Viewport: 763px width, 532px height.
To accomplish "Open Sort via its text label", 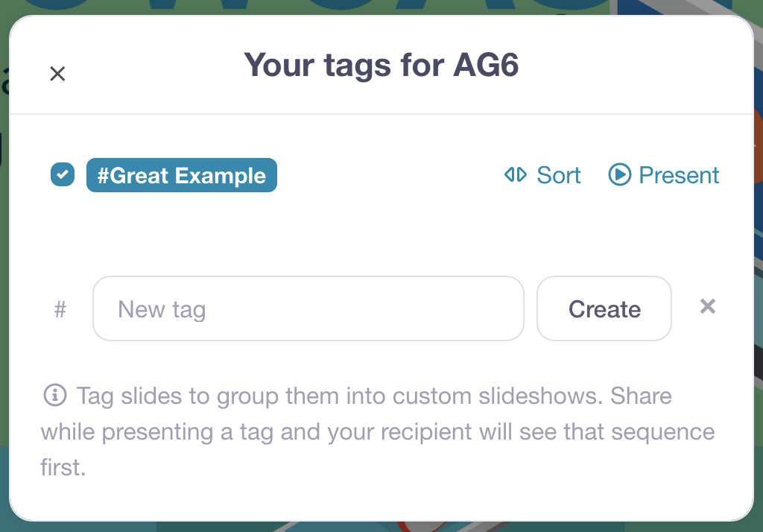I will tap(559, 175).
